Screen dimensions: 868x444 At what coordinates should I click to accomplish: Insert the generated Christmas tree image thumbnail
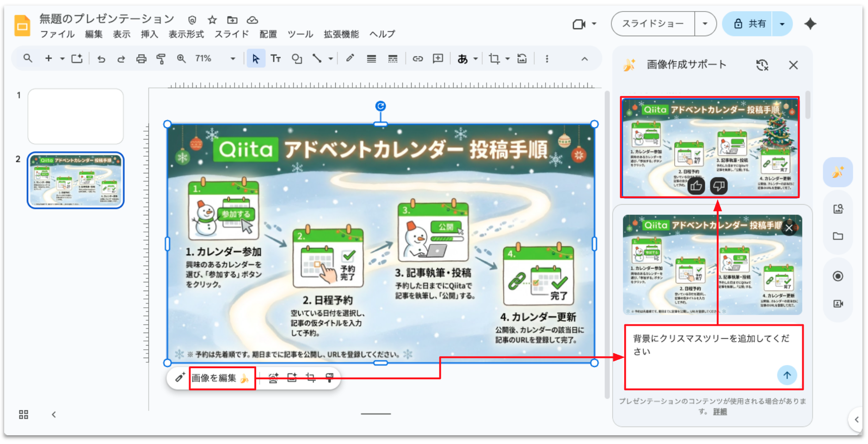710,147
